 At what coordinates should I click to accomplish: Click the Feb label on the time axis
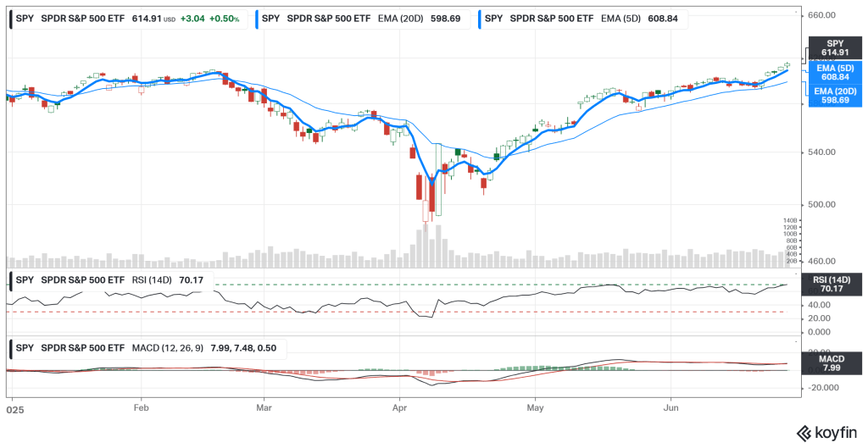coord(142,407)
